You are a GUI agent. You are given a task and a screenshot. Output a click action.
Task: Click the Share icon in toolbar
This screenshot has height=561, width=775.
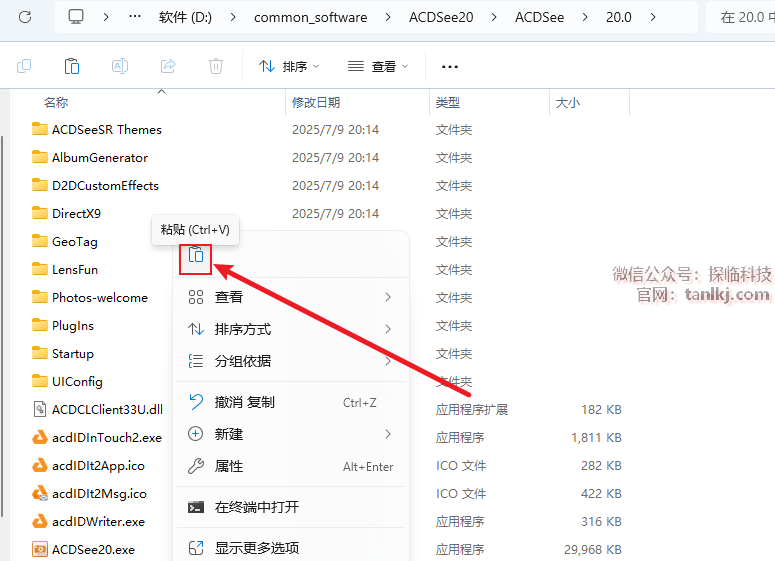pyautogui.click(x=168, y=66)
